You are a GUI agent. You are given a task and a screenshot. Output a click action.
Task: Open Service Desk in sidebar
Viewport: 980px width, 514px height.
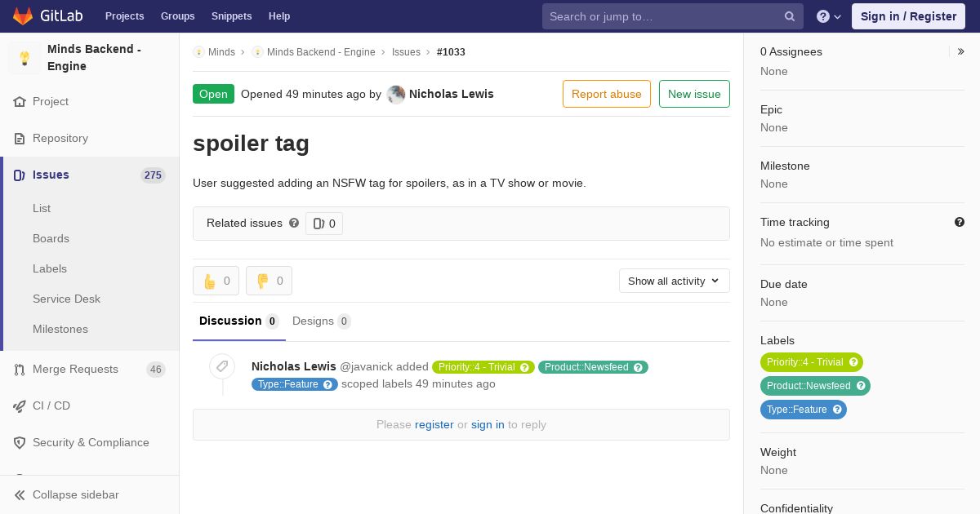(x=66, y=299)
